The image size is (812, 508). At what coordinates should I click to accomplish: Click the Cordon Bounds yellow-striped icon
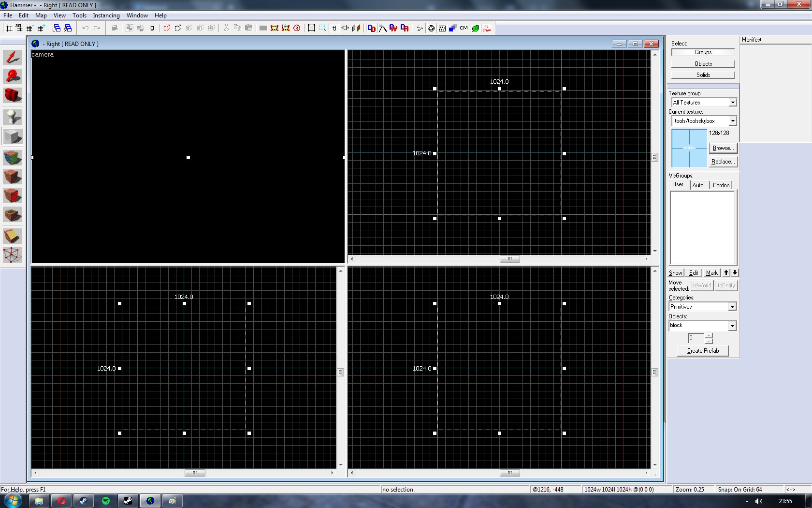tap(275, 28)
